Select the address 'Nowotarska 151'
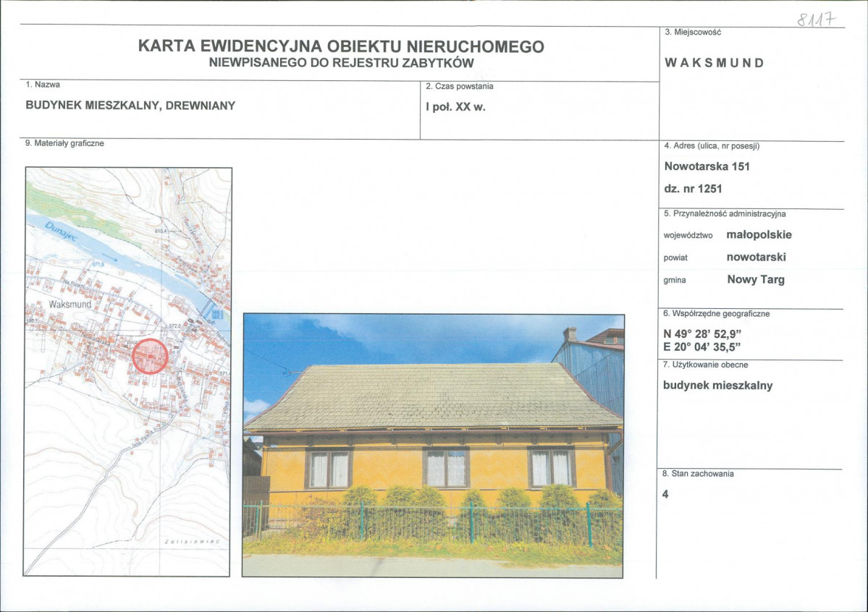The height and width of the screenshot is (612, 868). [x=707, y=166]
